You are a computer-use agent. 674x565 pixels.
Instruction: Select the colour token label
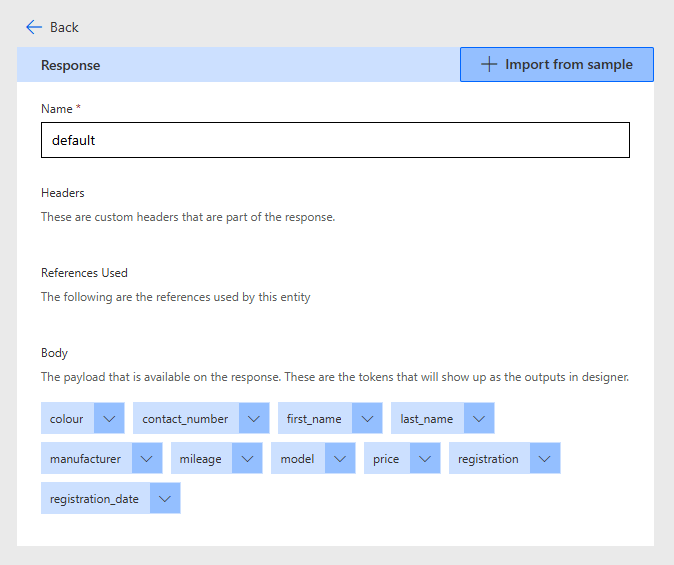click(x=67, y=419)
